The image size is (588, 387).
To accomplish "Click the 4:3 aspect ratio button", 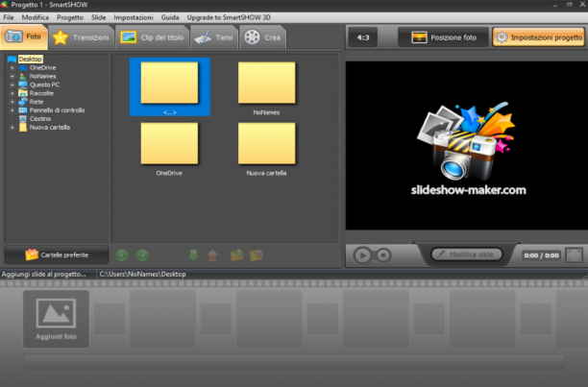I will (x=362, y=37).
